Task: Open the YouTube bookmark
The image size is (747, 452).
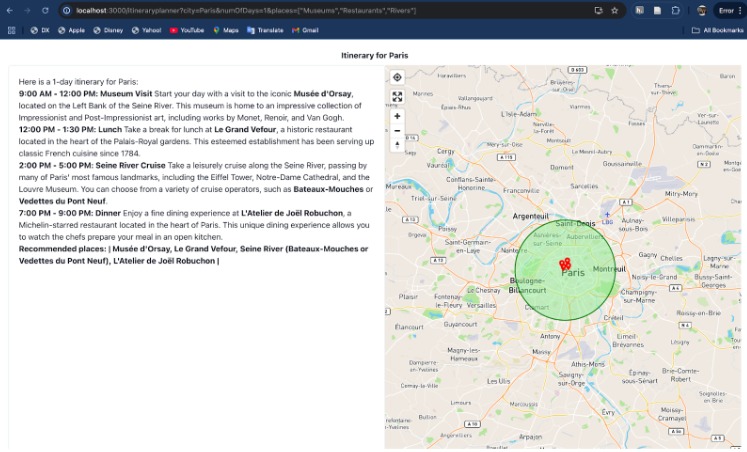Action: [x=187, y=30]
